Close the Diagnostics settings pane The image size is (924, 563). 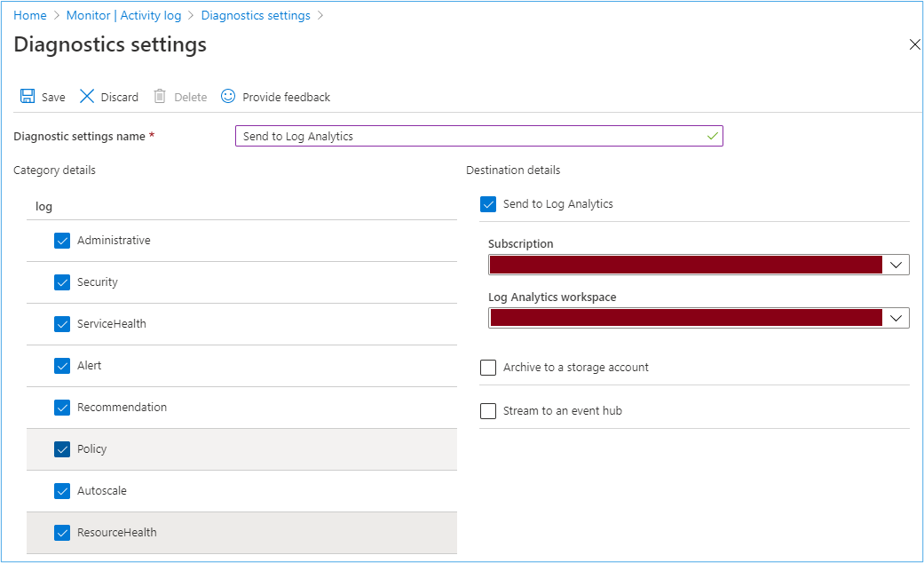pyautogui.click(x=914, y=44)
